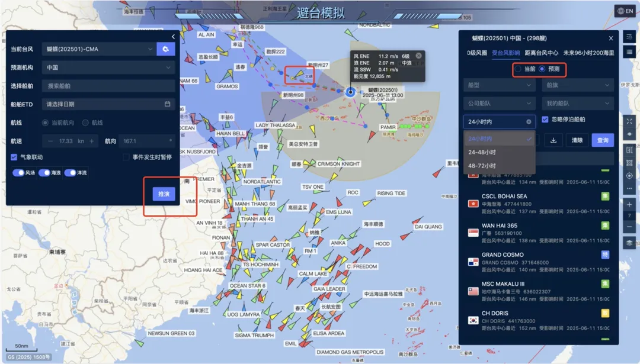This screenshot has width=640, height=364.
Task: Open the 当前台风 dropdown showing 蝴蝶(202501)-CMA
Action: (x=99, y=49)
